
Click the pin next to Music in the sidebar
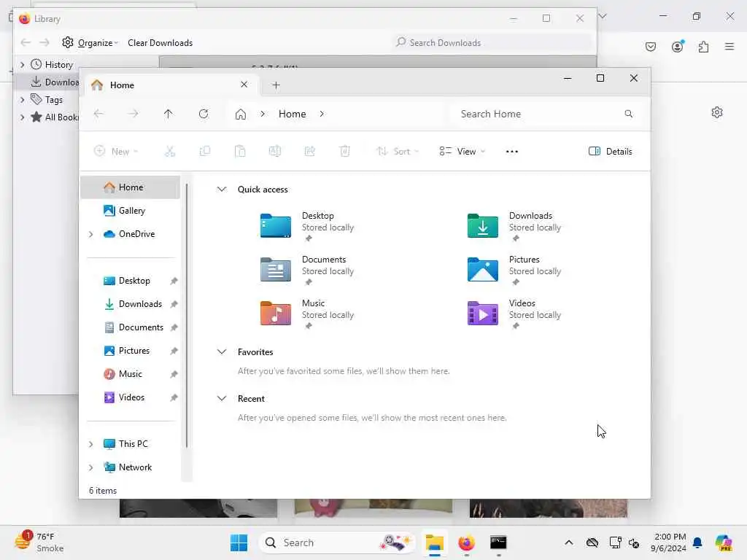174,374
